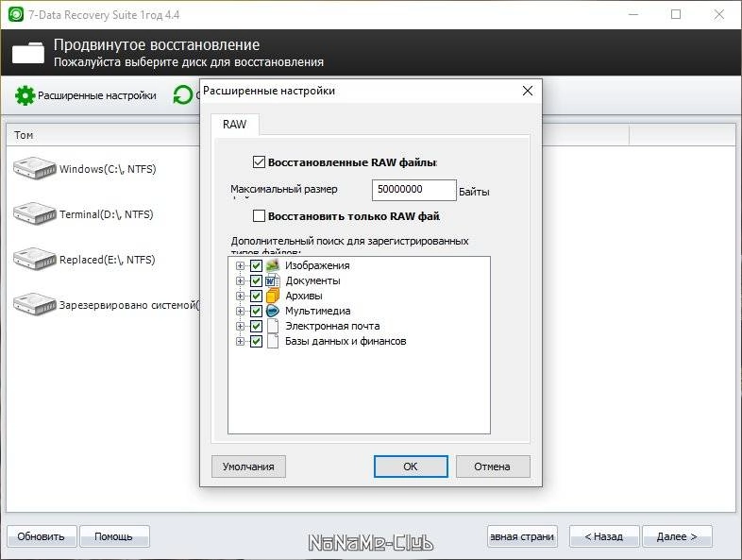Click the Базы данных и финансов file icon
742x560 pixels.
click(x=273, y=341)
